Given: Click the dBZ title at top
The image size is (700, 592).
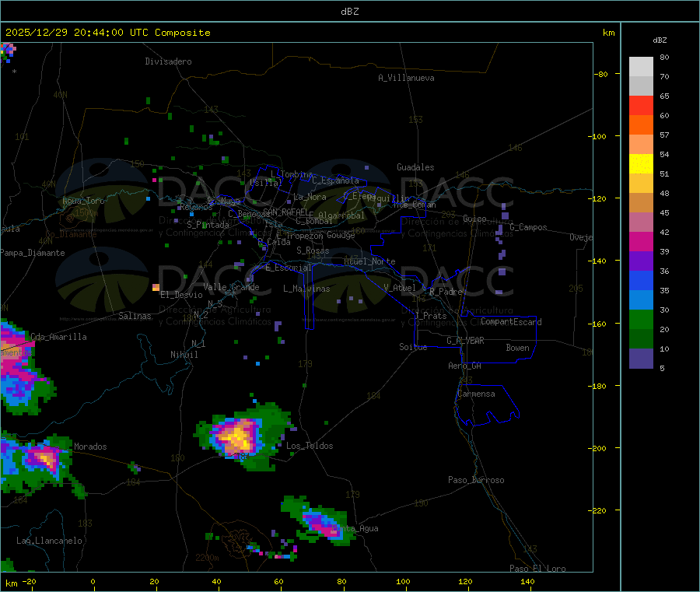Looking at the screenshot, I should (349, 12).
